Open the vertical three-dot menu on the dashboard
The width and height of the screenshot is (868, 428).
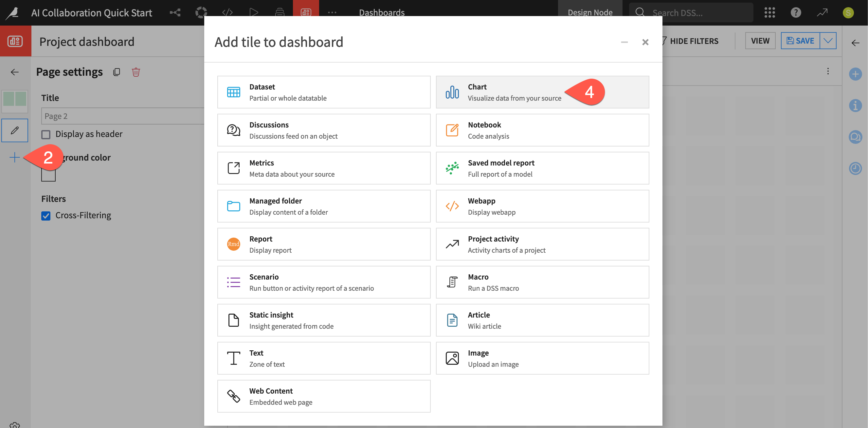[828, 71]
